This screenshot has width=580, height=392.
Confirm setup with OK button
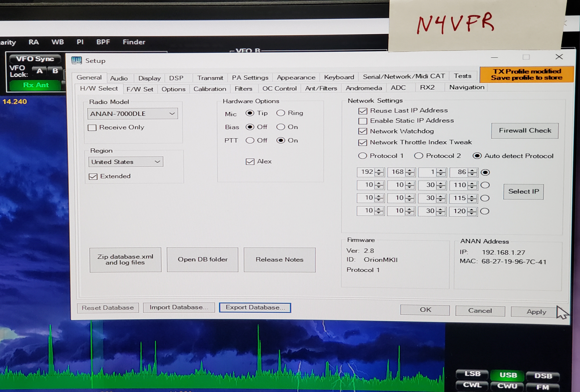(x=425, y=310)
